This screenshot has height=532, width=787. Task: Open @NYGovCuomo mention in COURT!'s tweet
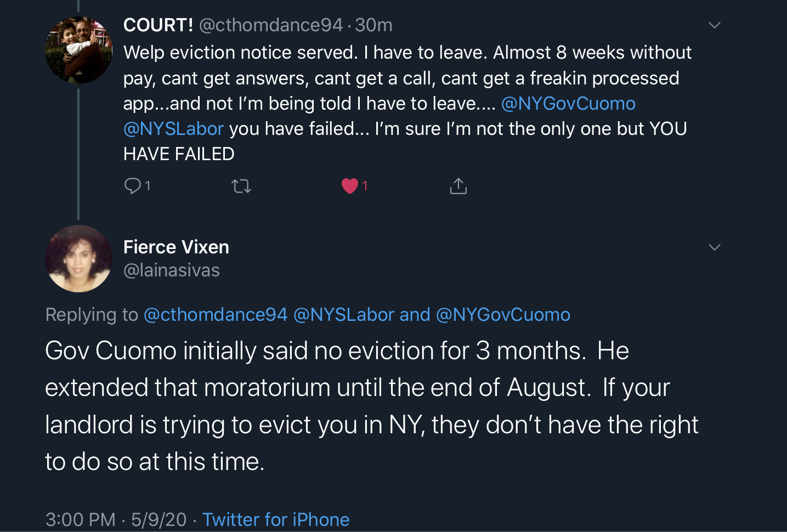pyautogui.click(x=568, y=103)
